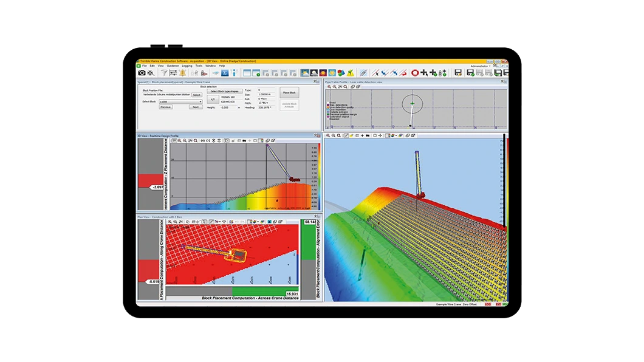The width and height of the screenshot is (644, 362).
Task: Click Select button beside Block Position File
Action: 197,95
